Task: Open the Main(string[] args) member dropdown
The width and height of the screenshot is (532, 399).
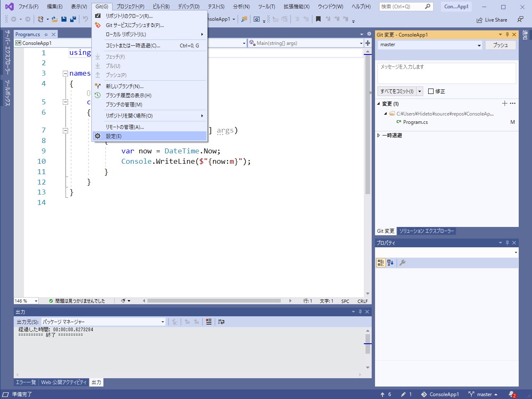Action: pyautogui.click(x=306, y=43)
